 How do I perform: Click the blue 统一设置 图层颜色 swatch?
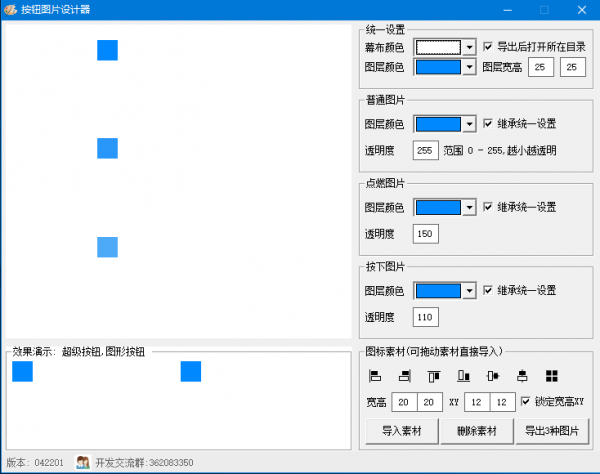point(438,67)
